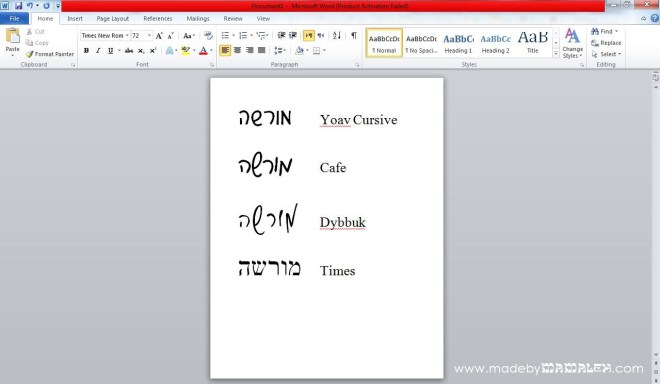Open the Change Case (Aa) dropdown
The image size is (660, 384).
[x=189, y=36]
